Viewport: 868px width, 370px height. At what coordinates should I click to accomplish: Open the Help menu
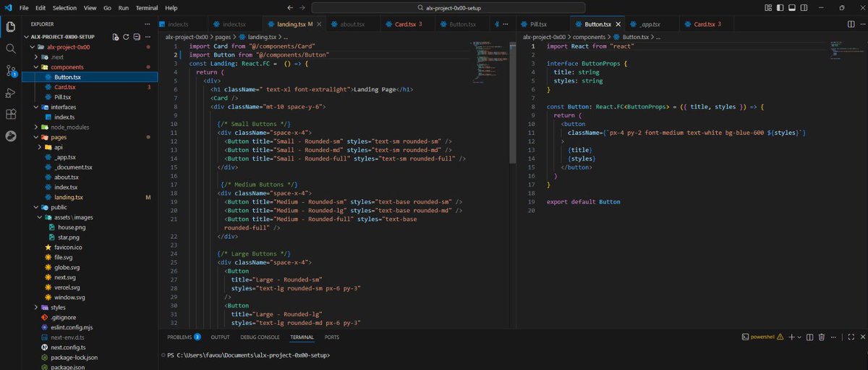click(x=171, y=7)
